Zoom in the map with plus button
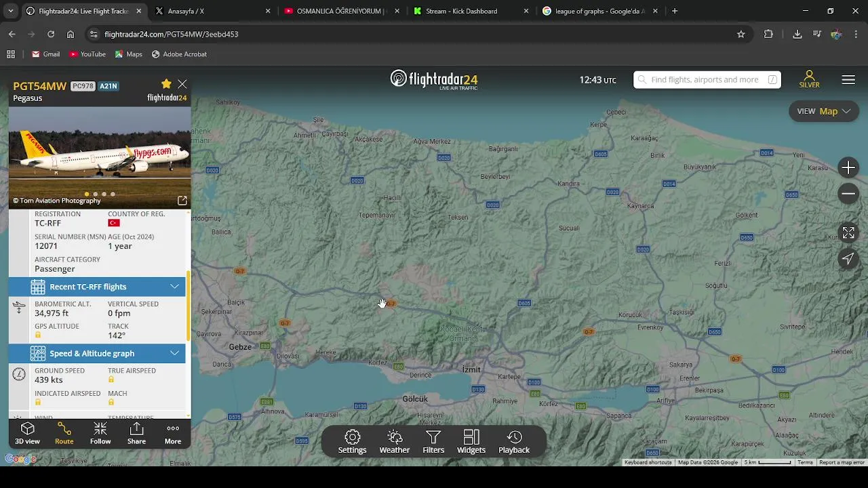 click(x=848, y=167)
